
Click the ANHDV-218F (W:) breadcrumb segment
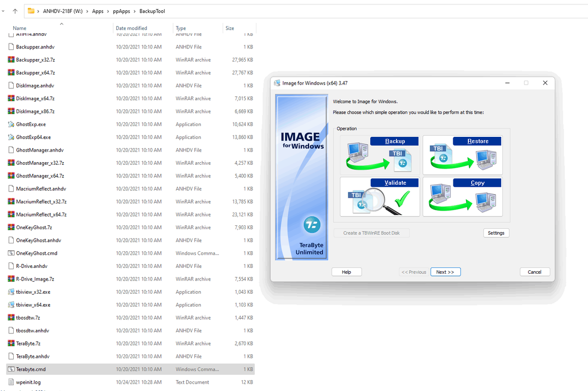pos(63,11)
